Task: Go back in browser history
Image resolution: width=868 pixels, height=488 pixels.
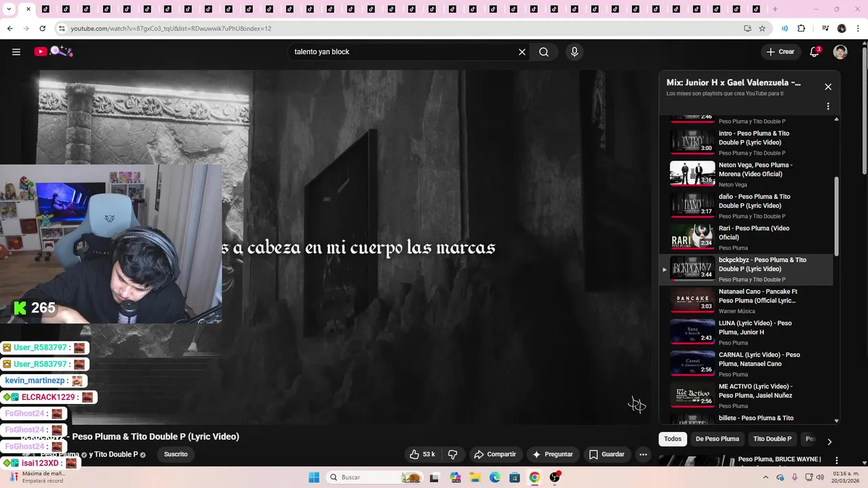Action: point(9,28)
